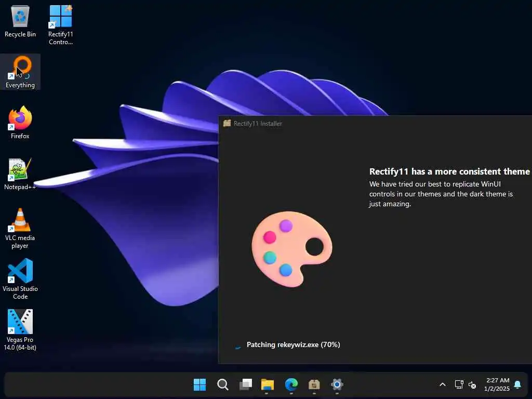
Task: Select the Visual Studio Code shortcut
Action: [20, 279]
